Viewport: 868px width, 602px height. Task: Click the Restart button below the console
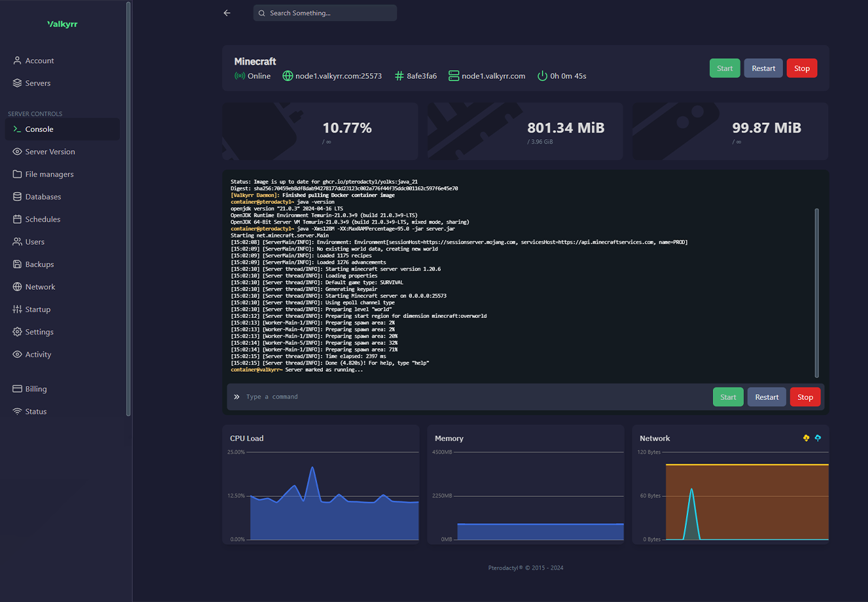coord(766,396)
